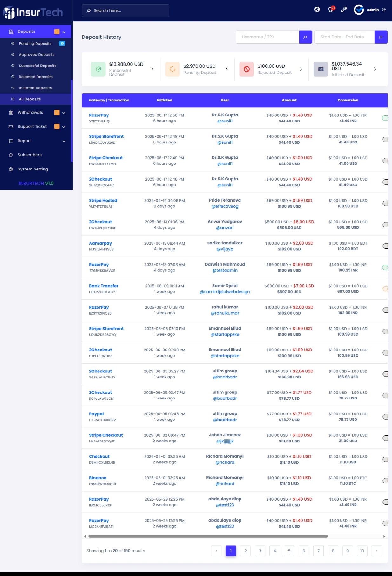This screenshot has height=576, width=392.
Task: Click the Amount column header
Action: coord(289,100)
